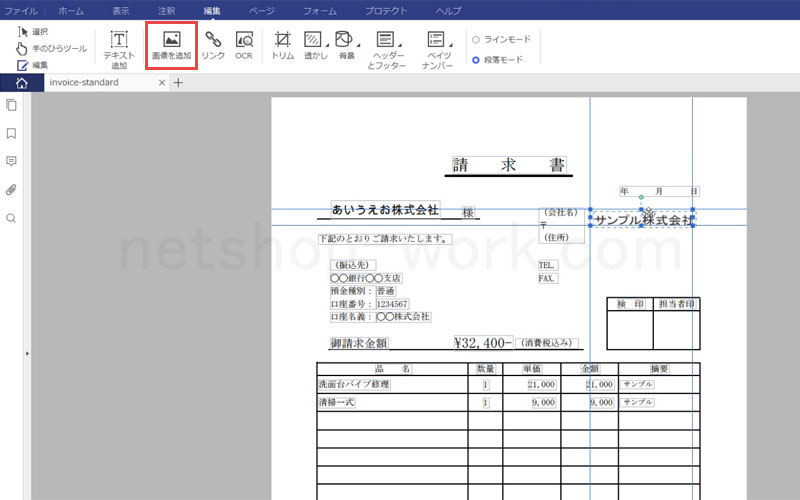800x500 pixels.
Task: Show the page thumbnails panel
Action: point(11,105)
